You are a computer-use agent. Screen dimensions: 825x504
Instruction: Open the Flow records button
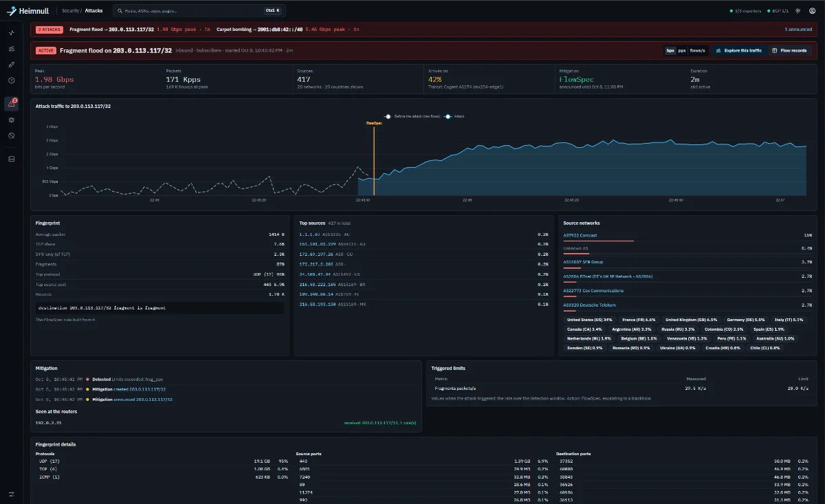[789, 50]
